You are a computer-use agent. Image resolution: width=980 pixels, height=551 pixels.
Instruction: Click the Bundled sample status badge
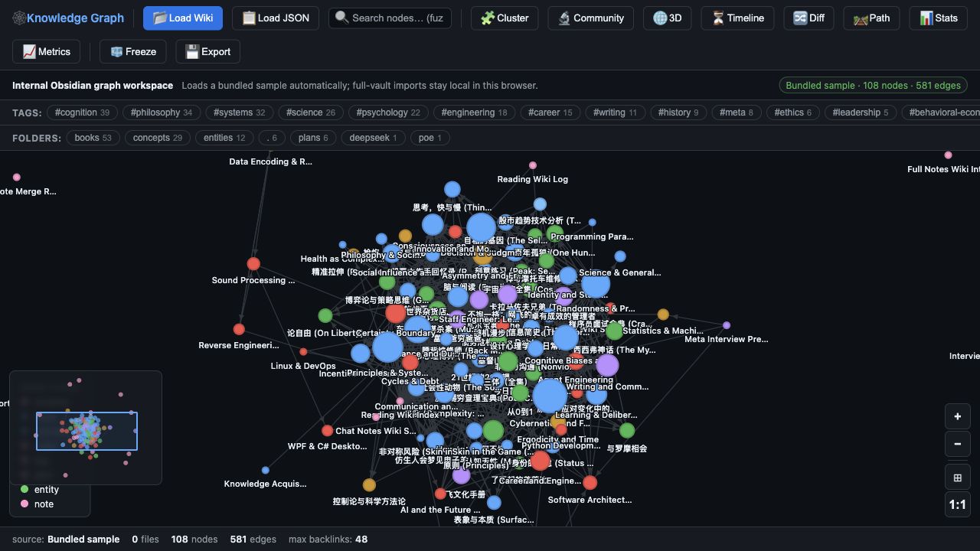point(873,85)
